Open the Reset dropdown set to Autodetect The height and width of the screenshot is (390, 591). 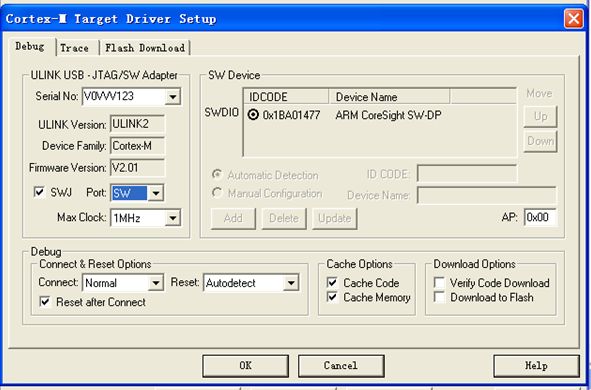pos(291,283)
